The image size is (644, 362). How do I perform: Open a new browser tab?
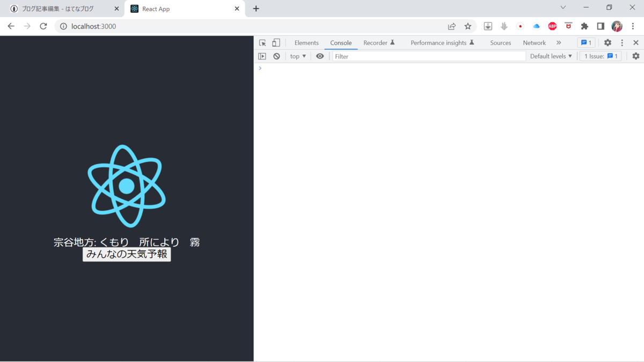coord(256,9)
